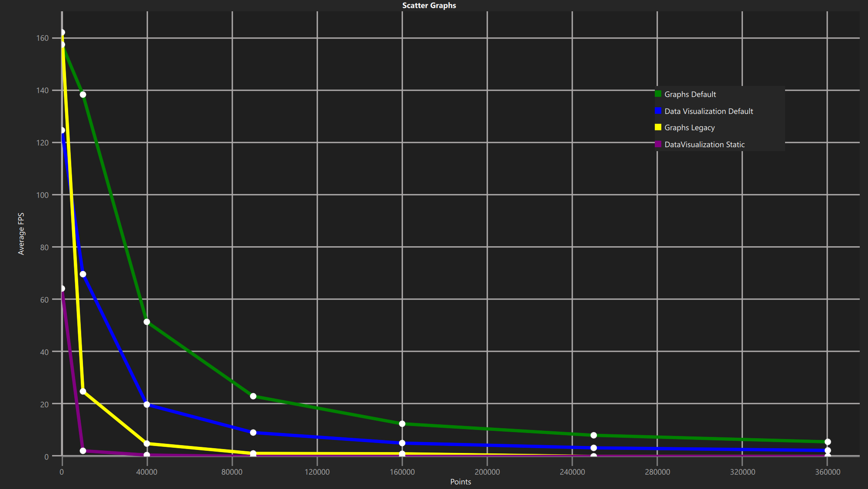Select the DataVisualization Static legend label

[x=704, y=145]
